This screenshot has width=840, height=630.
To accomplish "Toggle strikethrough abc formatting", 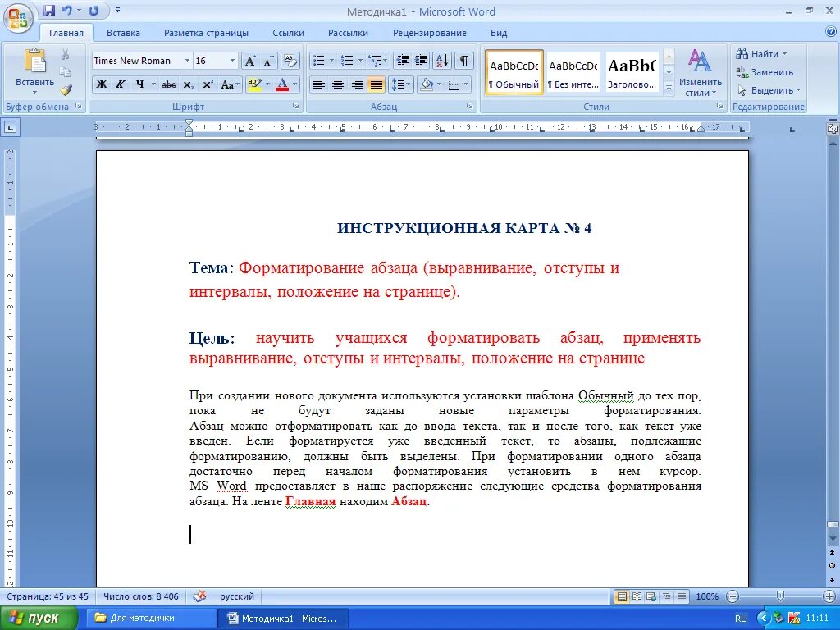I will 169,84.
